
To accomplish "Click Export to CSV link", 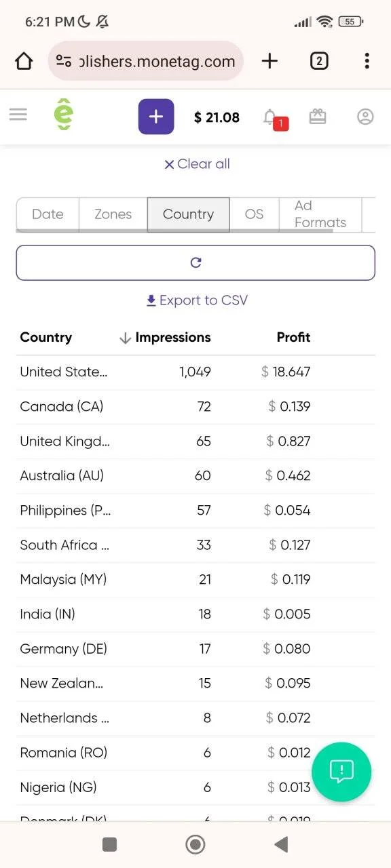I will tap(197, 300).
